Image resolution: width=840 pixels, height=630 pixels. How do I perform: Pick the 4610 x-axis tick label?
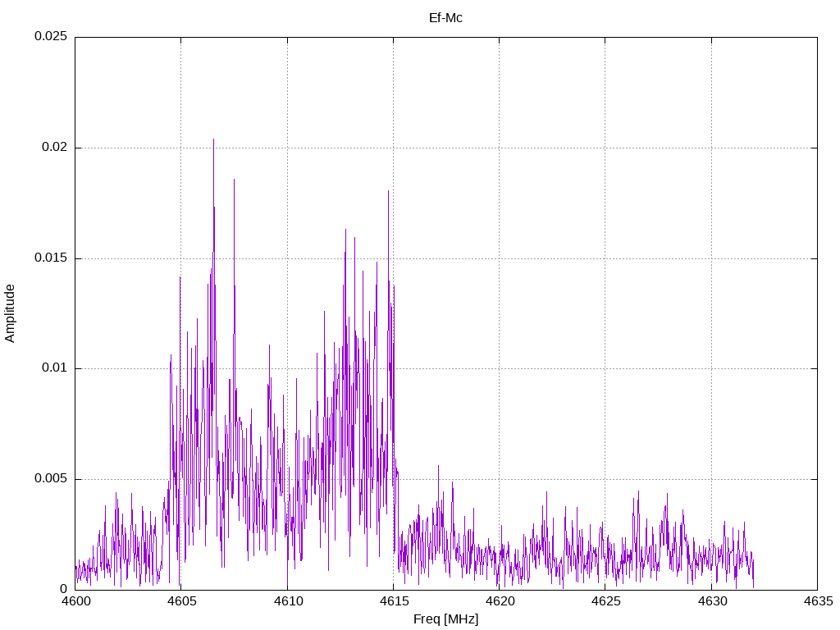pos(287,601)
